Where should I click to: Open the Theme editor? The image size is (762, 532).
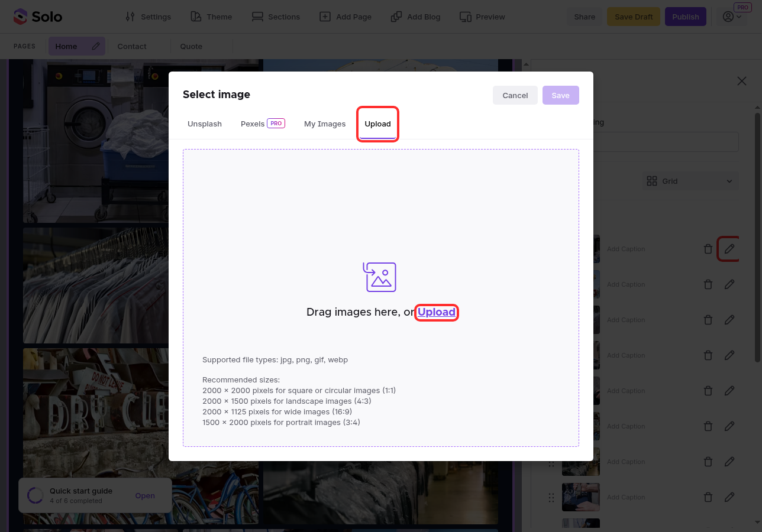[211, 17]
